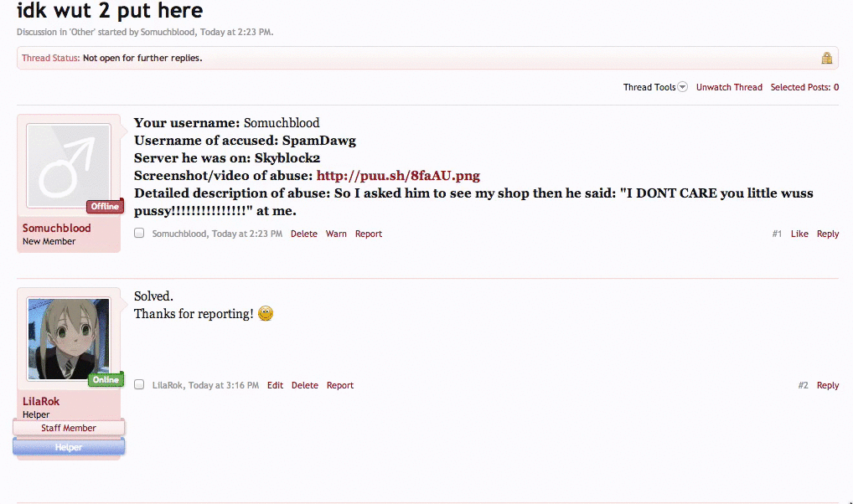This screenshot has width=853, height=504.
Task: Report post #1 by Somuchblood
Action: tap(369, 234)
